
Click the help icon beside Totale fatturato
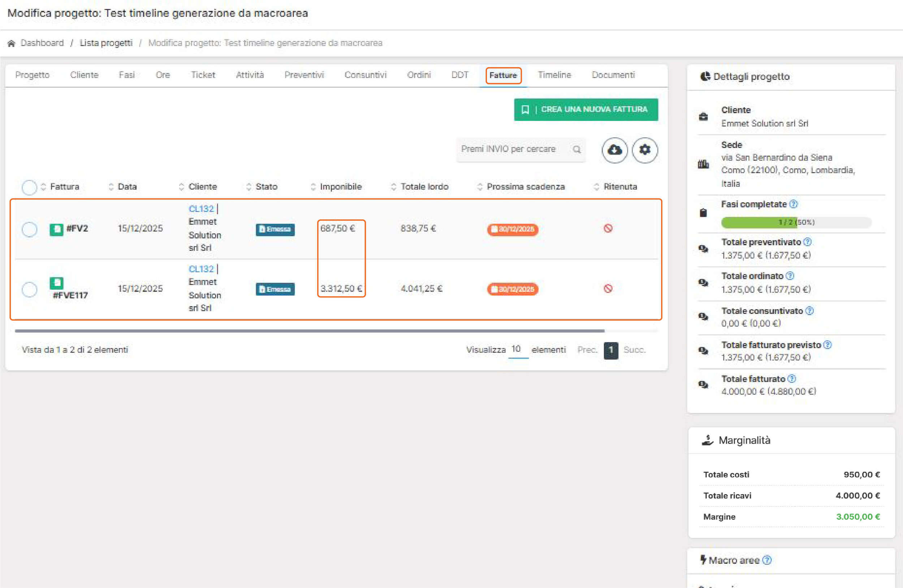click(791, 379)
